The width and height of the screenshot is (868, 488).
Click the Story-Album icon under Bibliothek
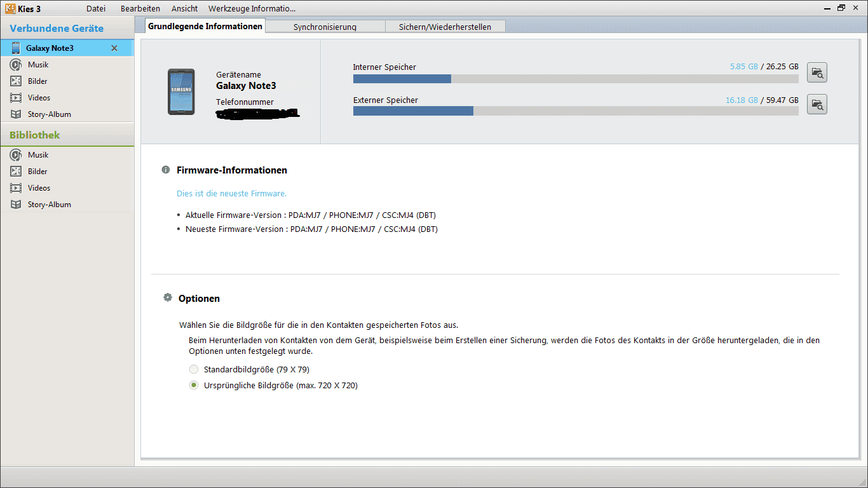coord(16,205)
